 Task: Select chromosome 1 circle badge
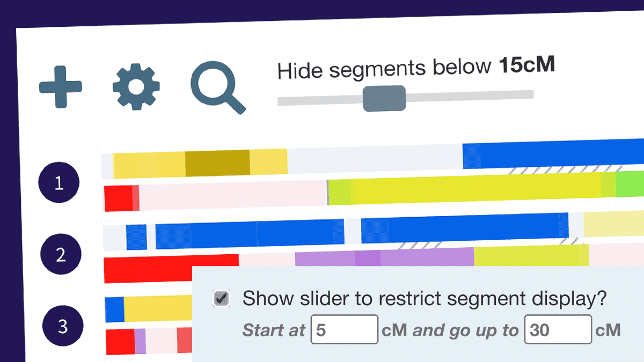(58, 184)
